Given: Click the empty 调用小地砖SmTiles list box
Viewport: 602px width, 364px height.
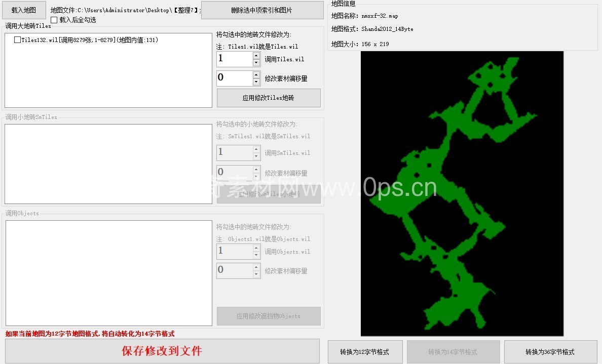Looking at the screenshot, I should click(108, 164).
